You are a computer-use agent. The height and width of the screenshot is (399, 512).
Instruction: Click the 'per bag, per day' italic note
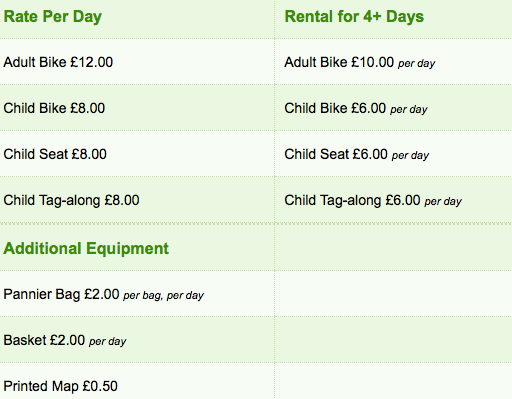coord(163,295)
